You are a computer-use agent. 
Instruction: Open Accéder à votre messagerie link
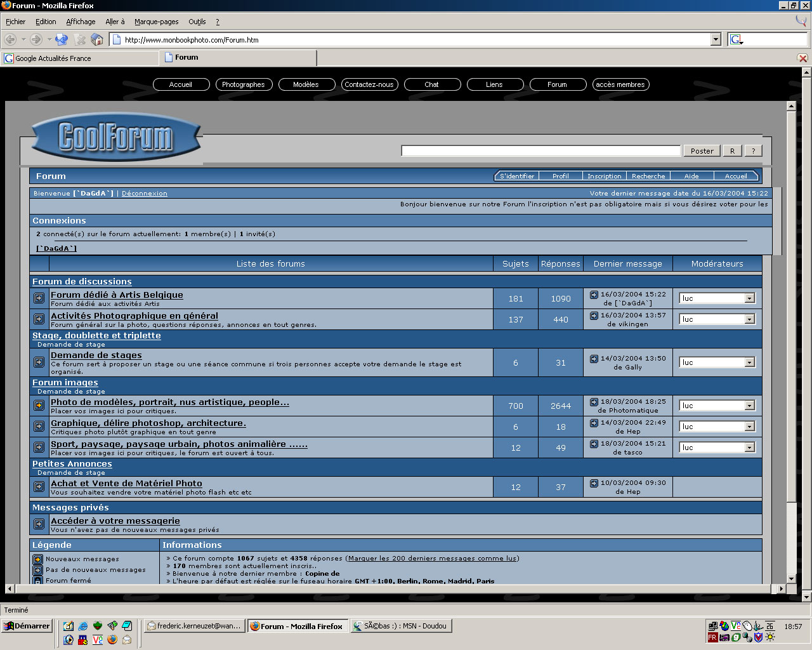115,521
